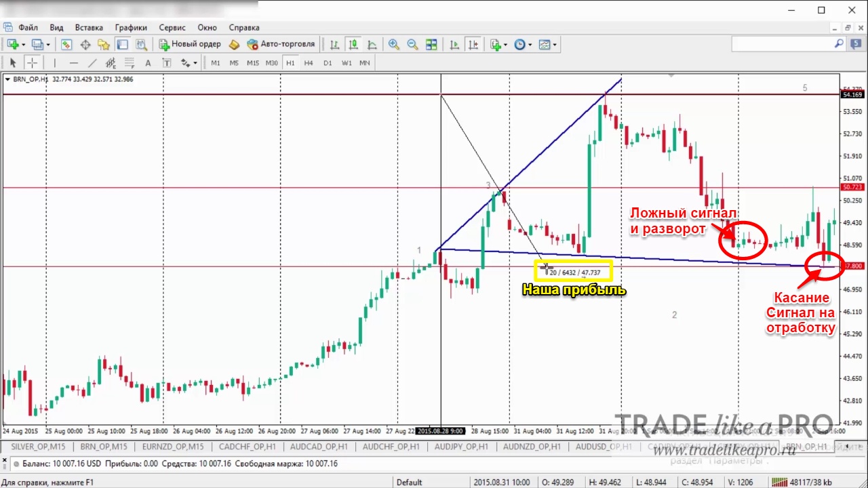Screen dimensions: 868x488
Task: Open the Вид menu
Action: pos(56,28)
